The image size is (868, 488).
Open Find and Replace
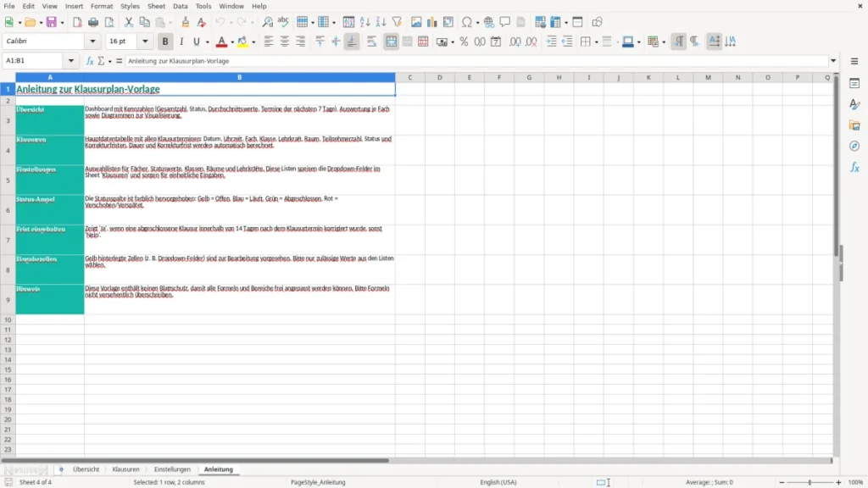[x=267, y=22]
